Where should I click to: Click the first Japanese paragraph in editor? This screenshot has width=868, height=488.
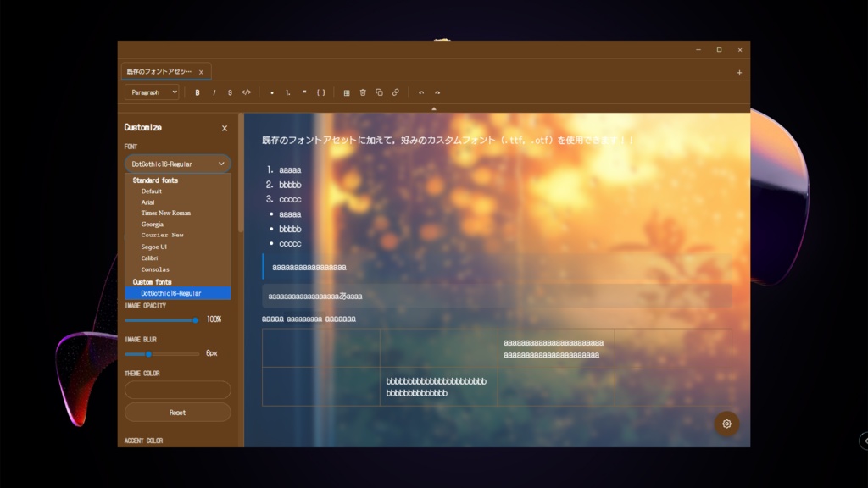coord(448,141)
